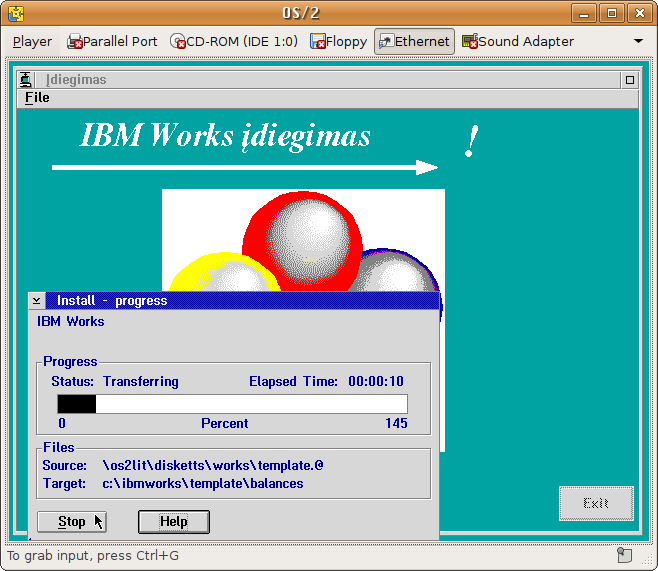Click the source path \os2lit\disketts\works\template.@
Image resolution: width=658 pixels, height=571 pixels.
213,465
